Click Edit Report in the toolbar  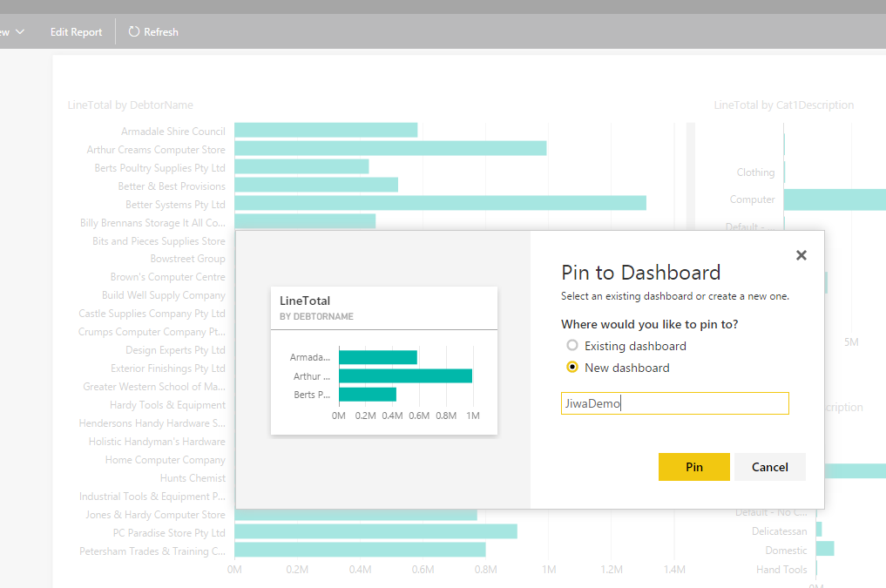(x=76, y=32)
